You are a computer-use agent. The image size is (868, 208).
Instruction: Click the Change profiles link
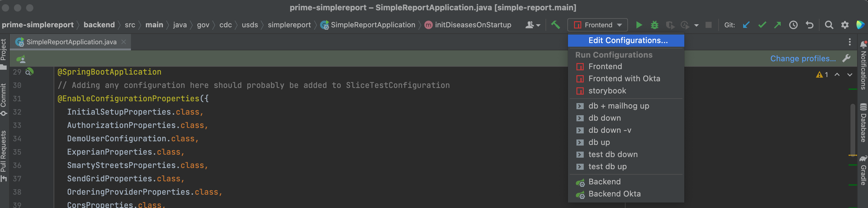tap(803, 59)
